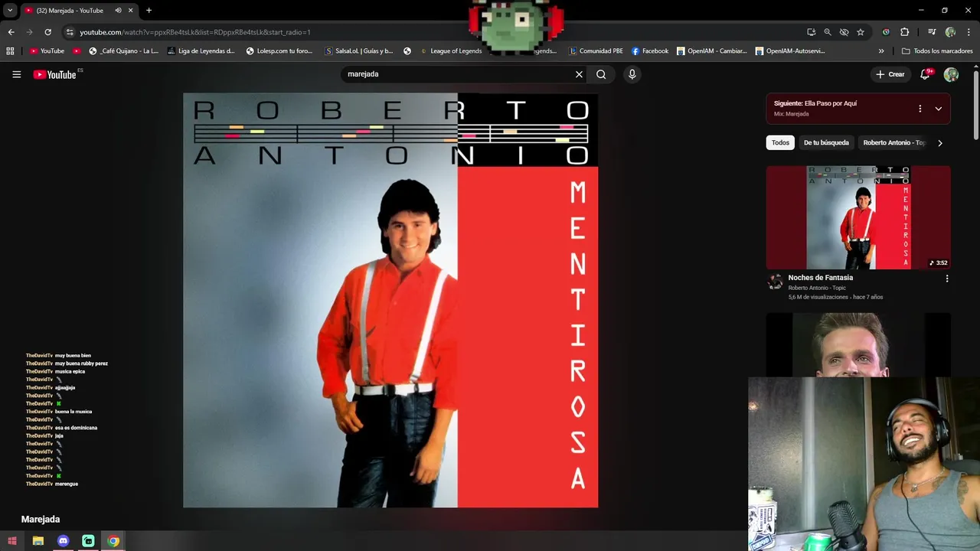Open the zoom magnifier icon in address bar
This screenshot has height=551, width=980.
click(x=828, y=32)
